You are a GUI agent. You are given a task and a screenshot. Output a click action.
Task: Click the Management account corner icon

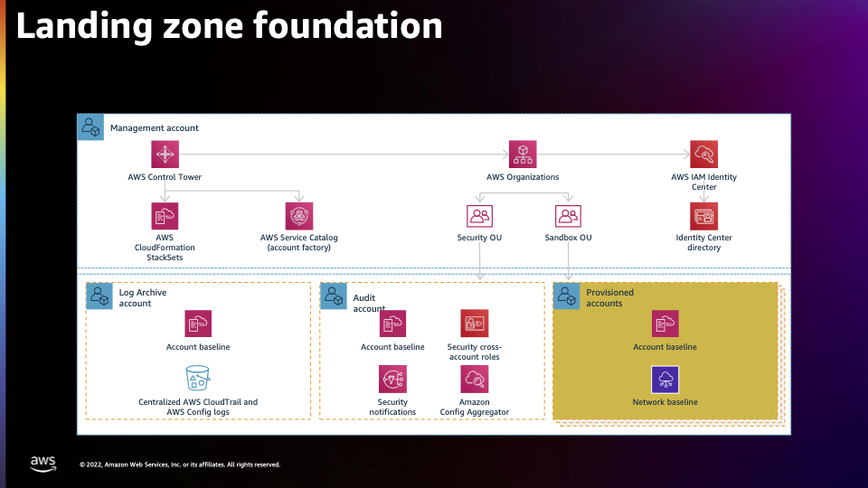[91, 127]
